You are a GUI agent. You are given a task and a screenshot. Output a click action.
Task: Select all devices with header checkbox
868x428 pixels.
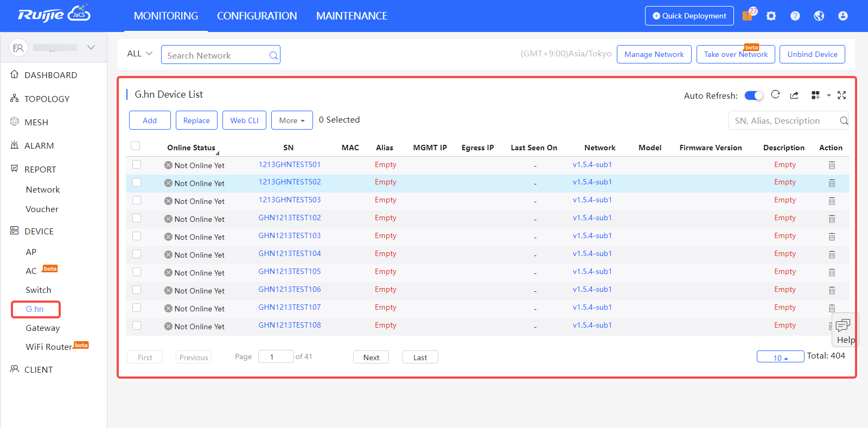136,146
